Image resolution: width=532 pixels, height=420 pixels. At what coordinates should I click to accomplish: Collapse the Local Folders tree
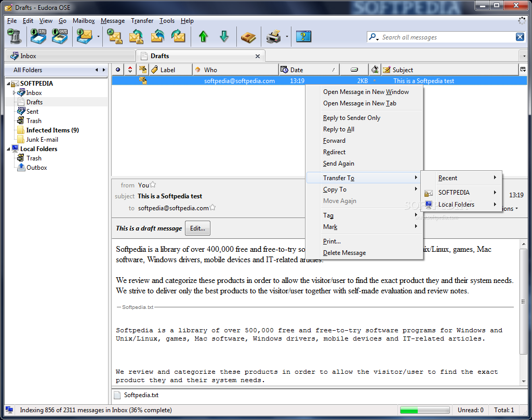(x=8, y=149)
